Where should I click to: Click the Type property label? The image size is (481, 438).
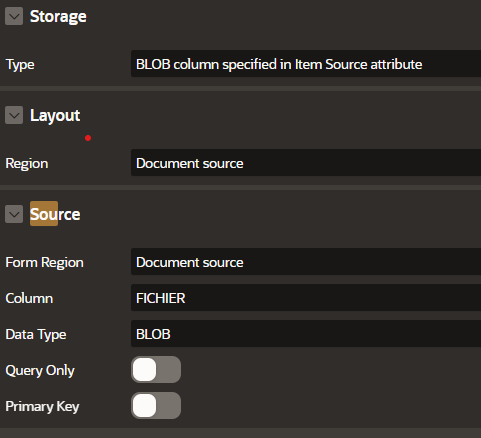(20, 65)
